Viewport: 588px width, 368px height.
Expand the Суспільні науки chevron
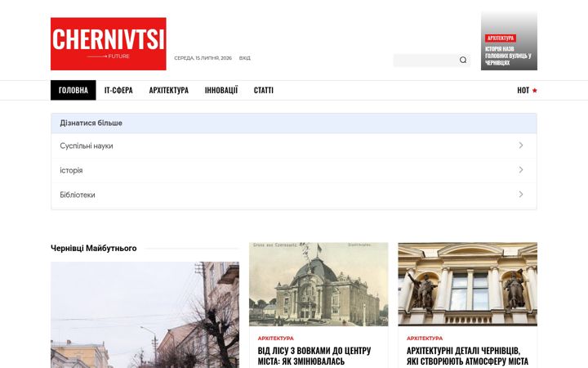pyautogui.click(x=521, y=146)
